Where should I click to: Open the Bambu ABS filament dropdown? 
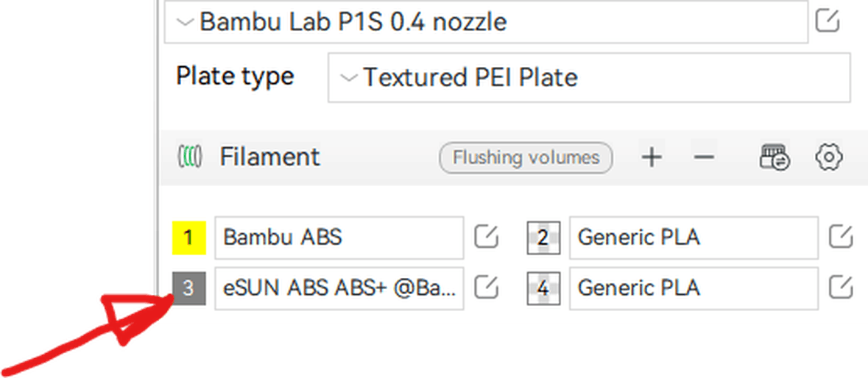click(x=339, y=237)
